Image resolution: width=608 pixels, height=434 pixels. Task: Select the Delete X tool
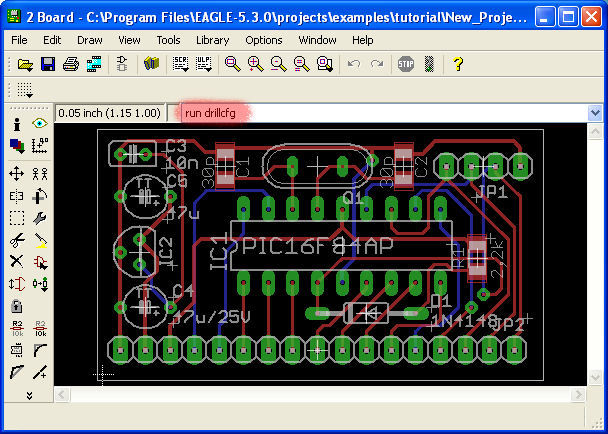click(17, 261)
